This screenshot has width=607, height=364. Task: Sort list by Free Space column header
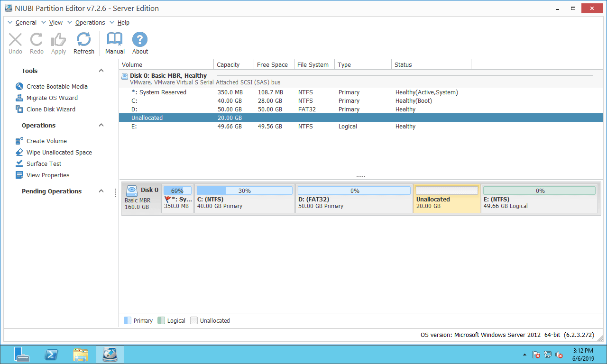272,64
